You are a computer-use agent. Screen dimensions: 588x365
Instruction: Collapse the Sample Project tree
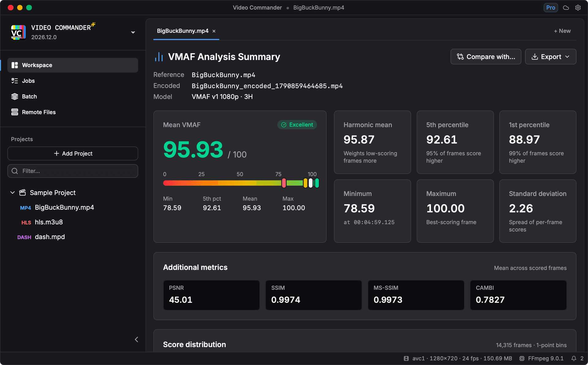(13, 193)
